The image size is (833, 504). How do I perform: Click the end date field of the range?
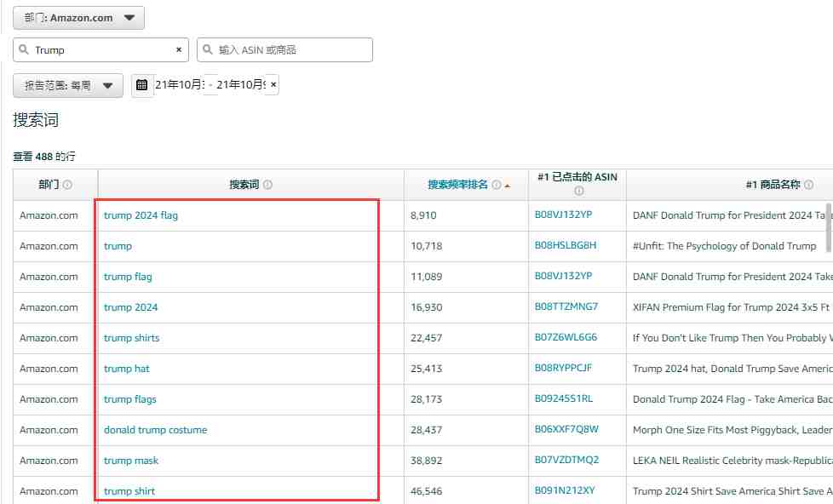pyautogui.click(x=241, y=84)
